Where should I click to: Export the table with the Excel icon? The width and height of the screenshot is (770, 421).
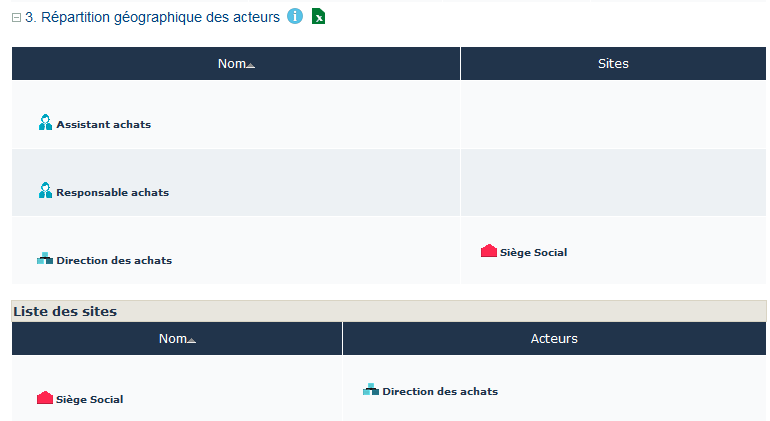319,16
